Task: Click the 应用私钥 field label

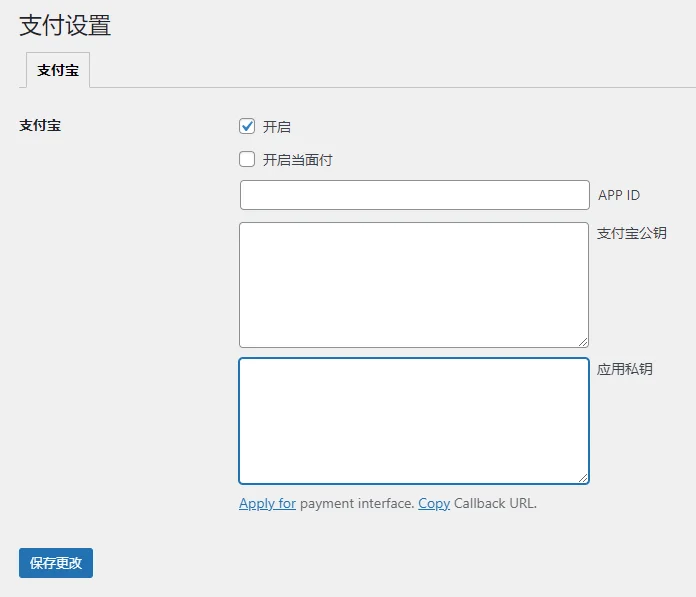Action: click(624, 369)
